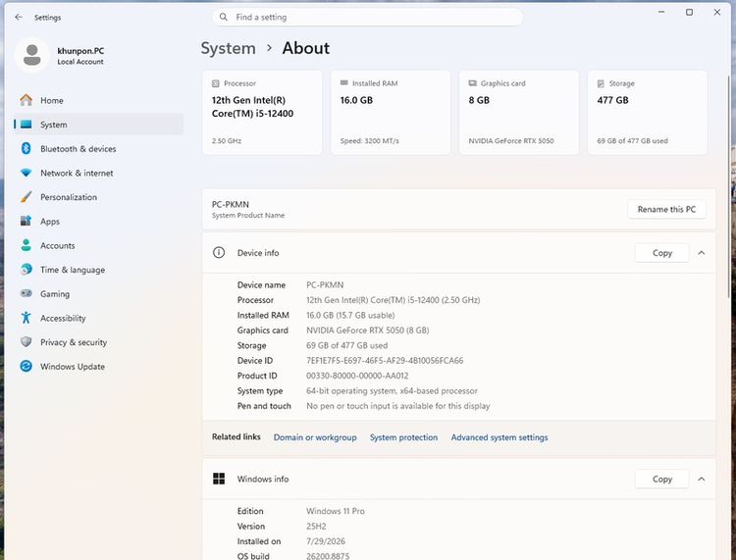The width and height of the screenshot is (736, 560).
Task: Click the '64-bit operating system' value
Action: click(x=392, y=390)
